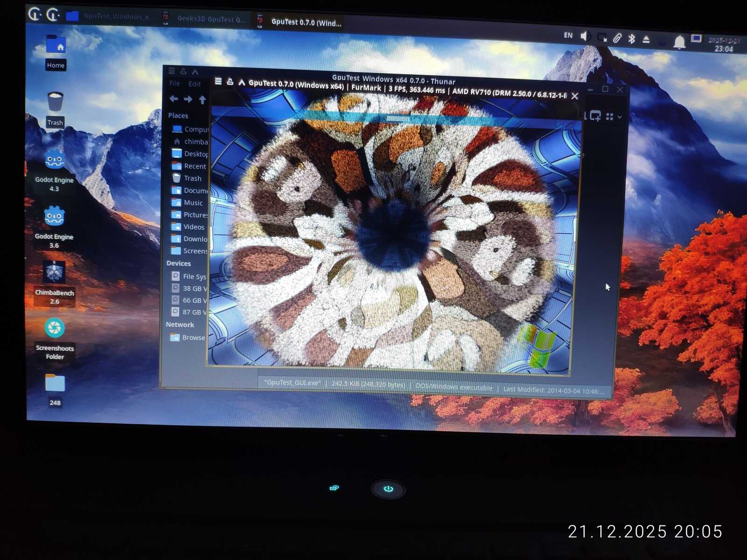Screen dimensions: 747x560
Task: Select Documents in Thunar sidebar
Action: point(189,190)
